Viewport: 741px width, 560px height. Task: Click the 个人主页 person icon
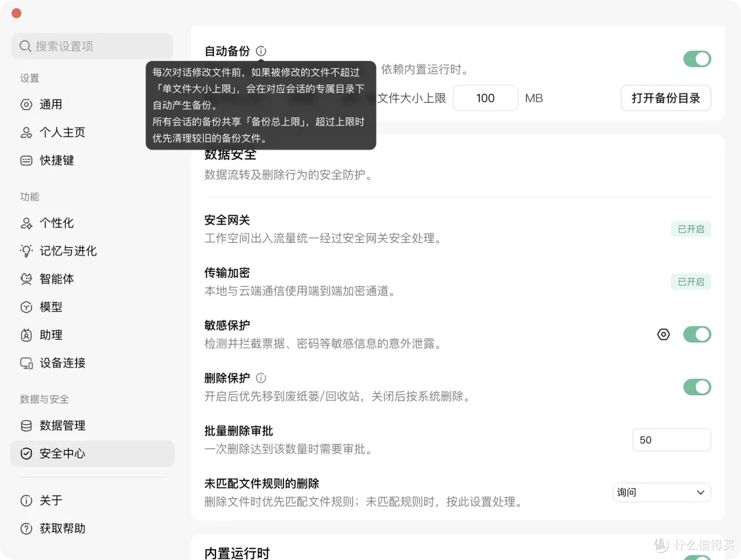(27, 132)
